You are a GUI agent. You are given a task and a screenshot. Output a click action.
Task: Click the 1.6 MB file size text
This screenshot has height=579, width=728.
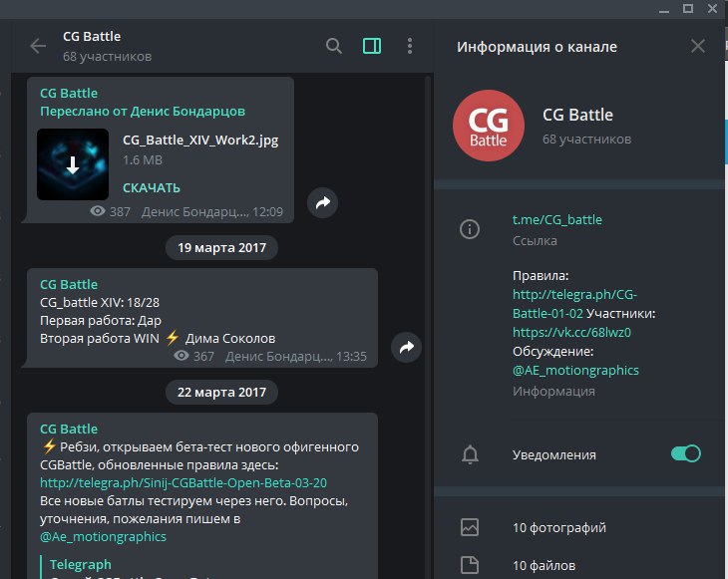pos(143,160)
